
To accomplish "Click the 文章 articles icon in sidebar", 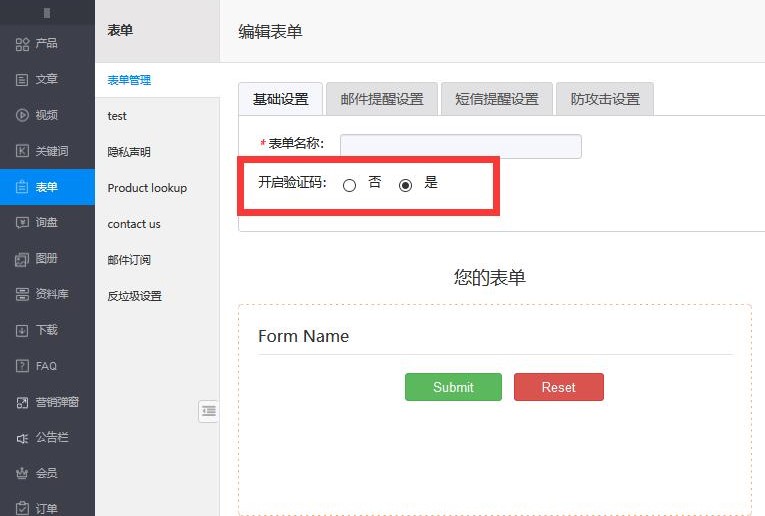I will (x=22, y=79).
